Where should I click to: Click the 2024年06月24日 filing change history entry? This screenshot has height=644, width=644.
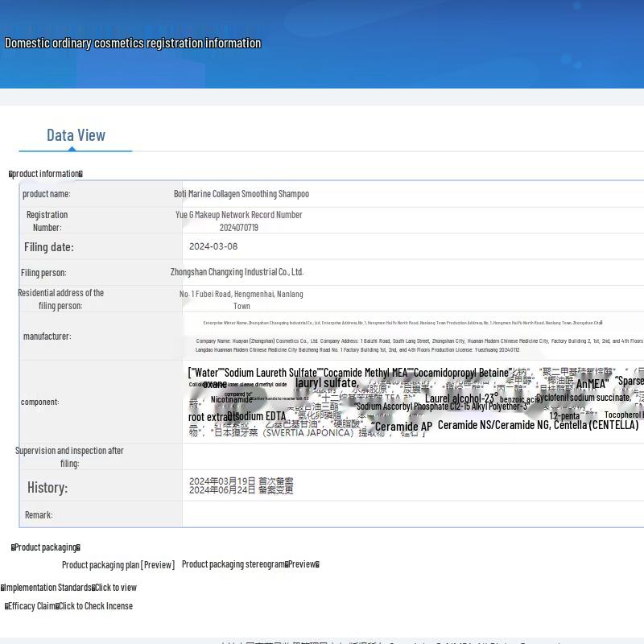[241, 489]
